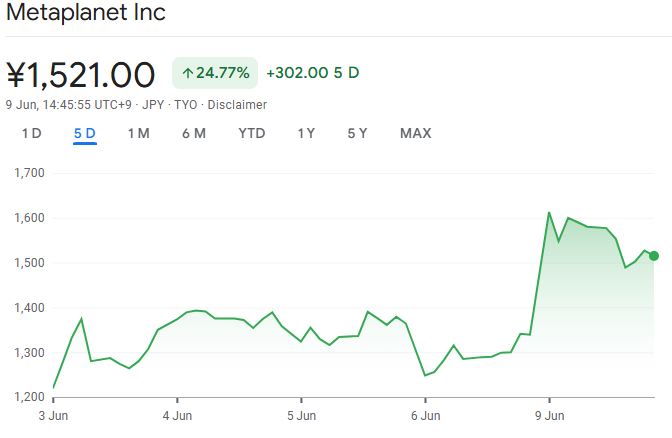Click the 9 Jun date label
The height and width of the screenshot is (438, 672).
click(549, 414)
